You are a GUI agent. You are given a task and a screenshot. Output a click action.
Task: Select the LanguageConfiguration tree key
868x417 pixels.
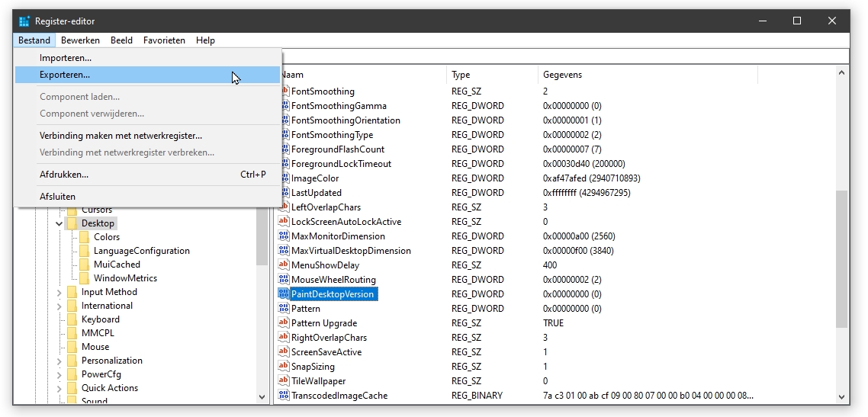(142, 251)
